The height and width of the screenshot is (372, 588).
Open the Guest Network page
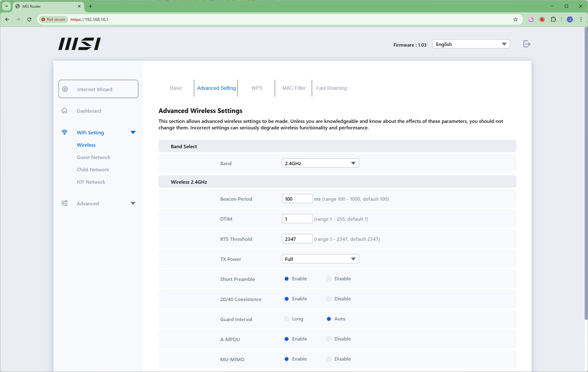[93, 157]
